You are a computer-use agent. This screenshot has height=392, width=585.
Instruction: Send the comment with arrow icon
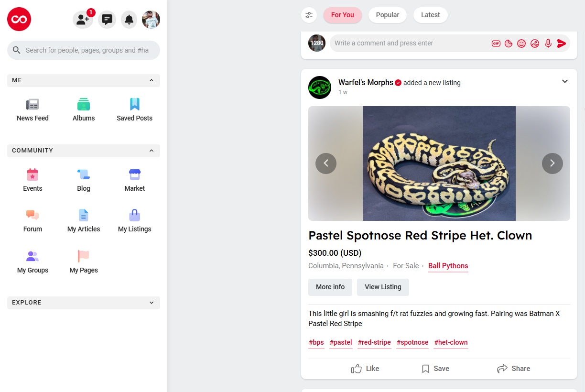click(x=562, y=44)
